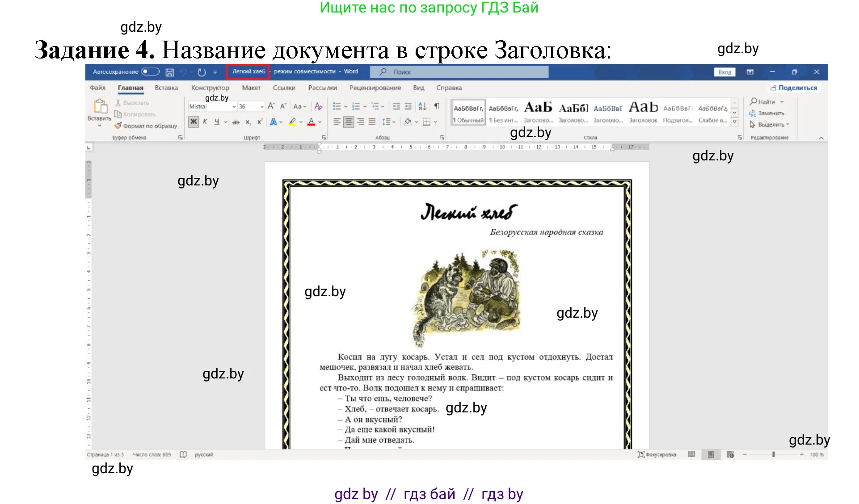Click the increase indent icon
This screenshot has height=504, width=859.
(408, 106)
